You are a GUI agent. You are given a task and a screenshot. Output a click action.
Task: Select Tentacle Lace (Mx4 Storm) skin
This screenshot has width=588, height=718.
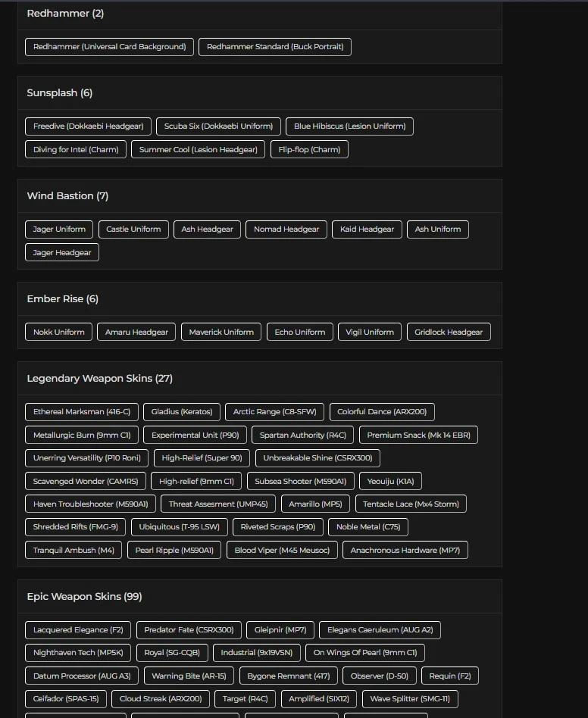[x=411, y=504]
